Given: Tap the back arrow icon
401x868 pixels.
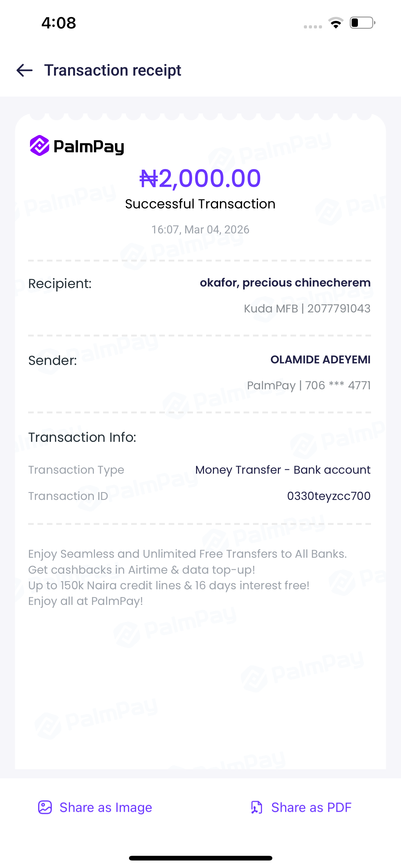Looking at the screenshot, I should [x=25, y=70].
